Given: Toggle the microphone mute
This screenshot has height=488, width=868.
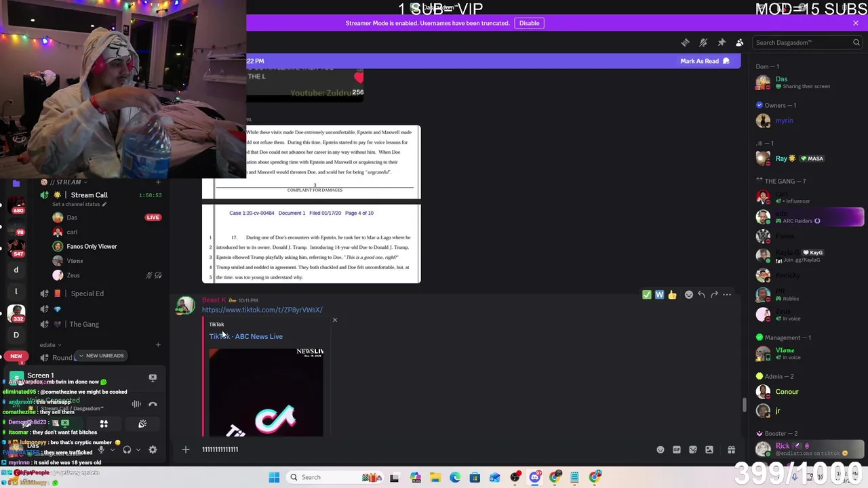Looking at the screenshot, I should pos(101,449).
